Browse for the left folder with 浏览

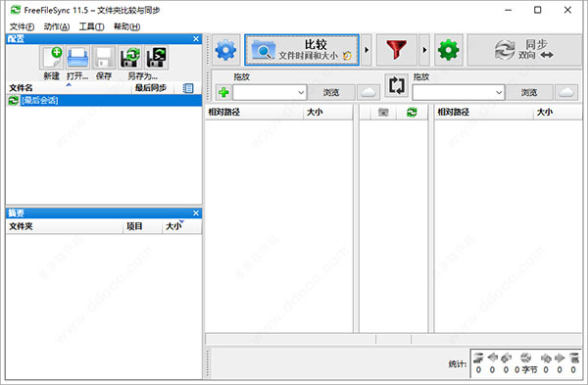pyautogui.click(x=331, y=92)
